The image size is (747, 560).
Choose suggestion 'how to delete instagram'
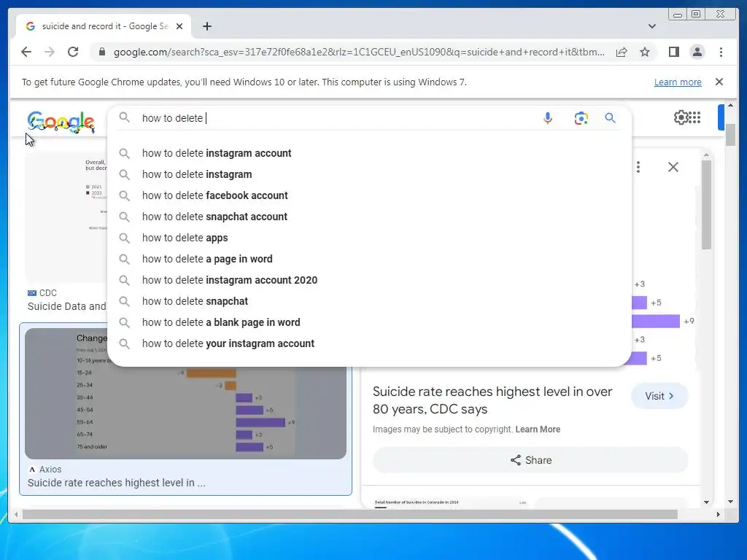(369, 174)
